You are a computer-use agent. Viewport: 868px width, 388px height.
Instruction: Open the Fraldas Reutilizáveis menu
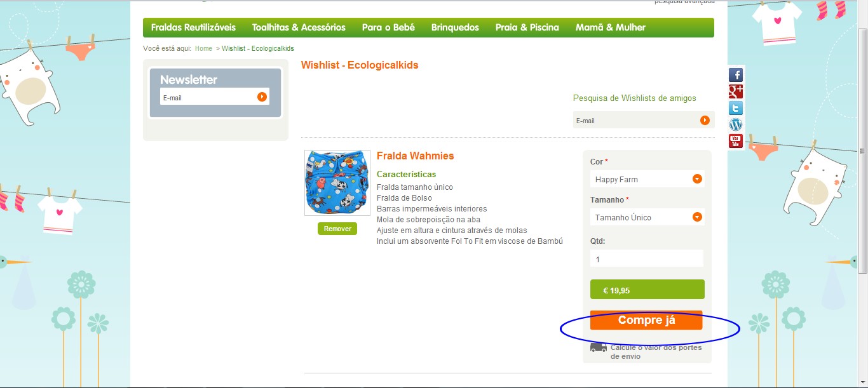coord(193,27)
